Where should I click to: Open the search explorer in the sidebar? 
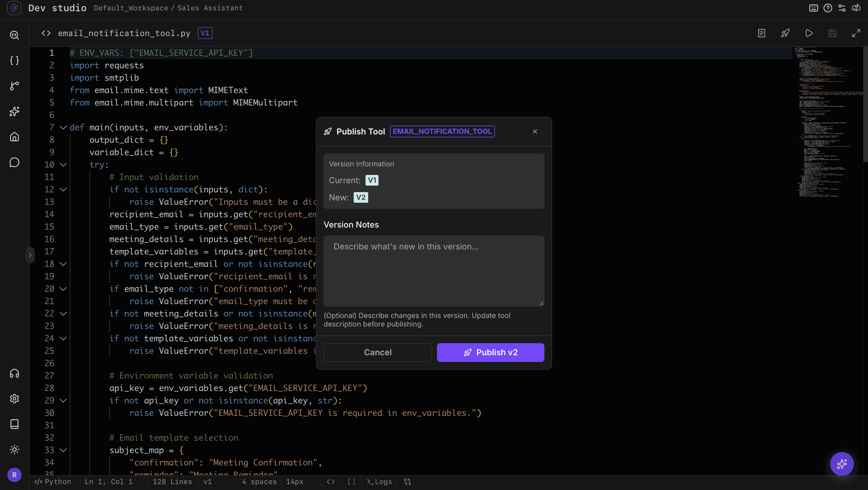(x=14, y=35)
